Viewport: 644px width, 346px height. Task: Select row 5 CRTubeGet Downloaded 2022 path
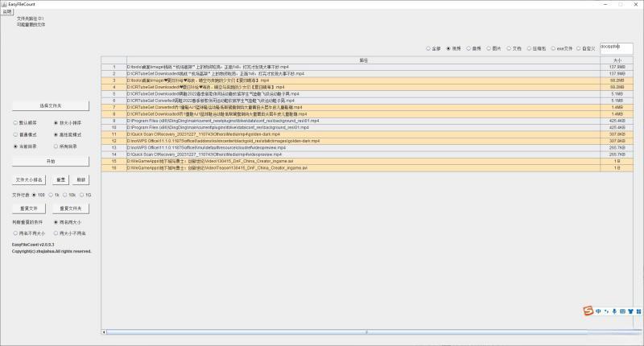[364, 94]
